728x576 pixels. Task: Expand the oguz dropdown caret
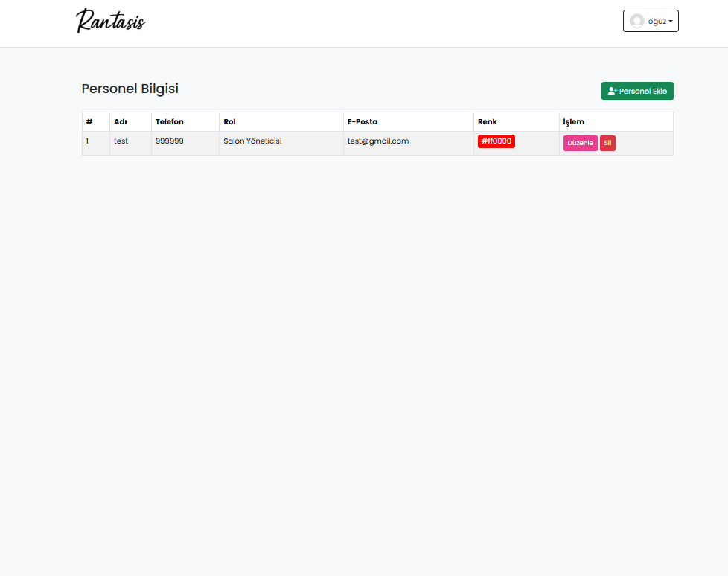pos(671,22)
